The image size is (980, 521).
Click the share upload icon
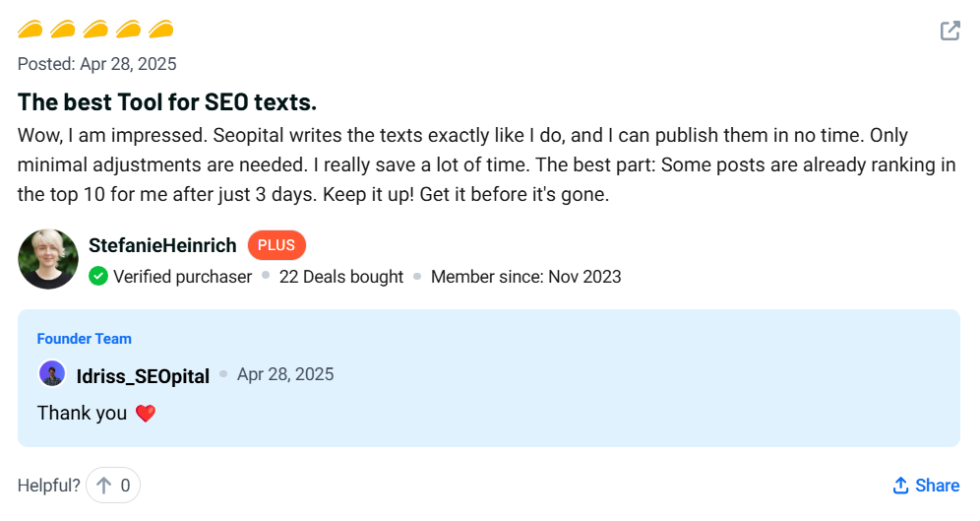tap(900, 486)
